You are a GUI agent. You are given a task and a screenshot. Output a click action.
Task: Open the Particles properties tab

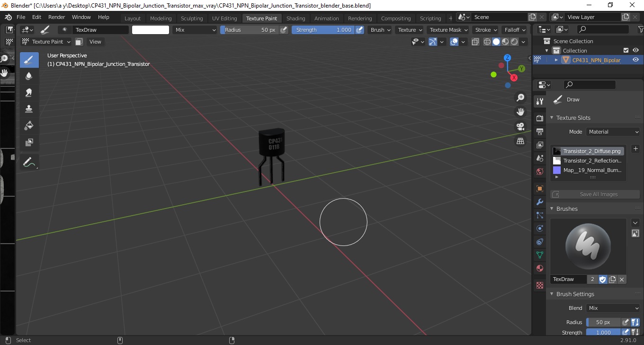coord(539,215)
